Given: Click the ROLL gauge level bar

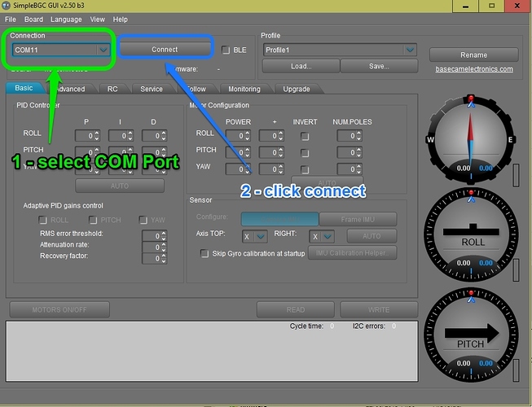Looking at the screenshot, I should pyautogui.click(x=516, y=270).
